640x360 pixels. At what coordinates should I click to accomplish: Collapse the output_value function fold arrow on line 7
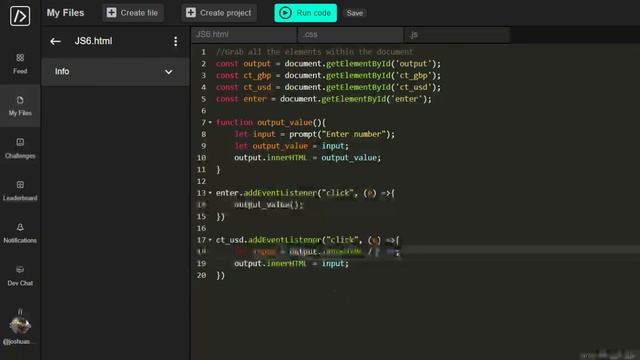(210, 122)
